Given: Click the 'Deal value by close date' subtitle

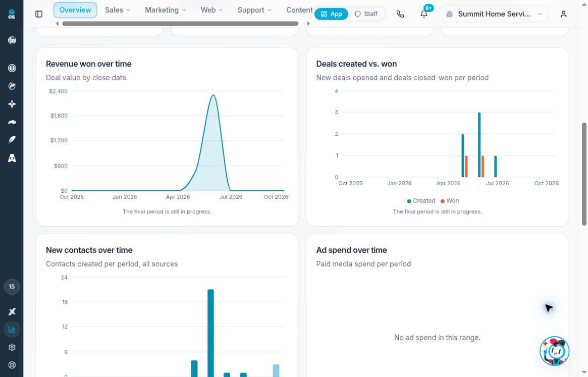Looking at the screenshot, I should point(86,78).
